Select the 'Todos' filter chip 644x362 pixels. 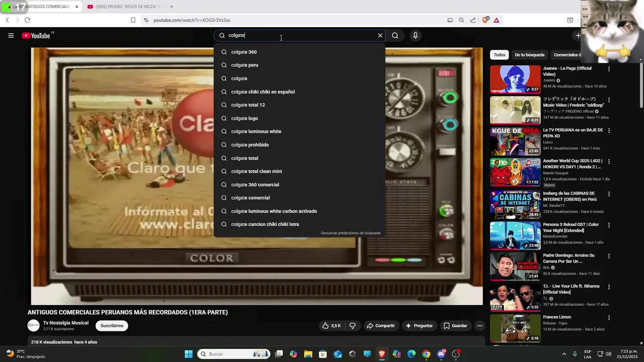pyautogui.click(x=499, y=55)
